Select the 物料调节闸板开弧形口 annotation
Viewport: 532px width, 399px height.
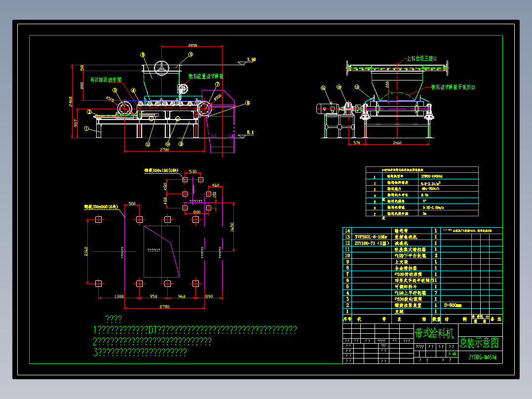pyautogui.click(x=453, y=87)
